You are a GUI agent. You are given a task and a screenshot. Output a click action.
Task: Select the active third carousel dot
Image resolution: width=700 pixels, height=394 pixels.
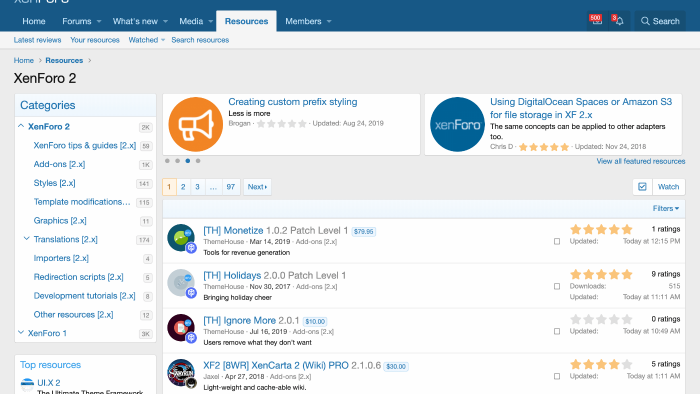pos(188,161)
